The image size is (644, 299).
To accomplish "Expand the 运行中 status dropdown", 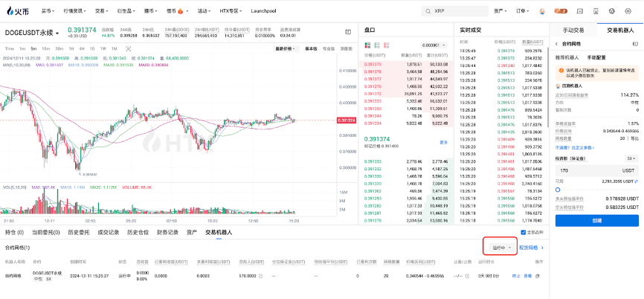I will [x=499, y=247].
